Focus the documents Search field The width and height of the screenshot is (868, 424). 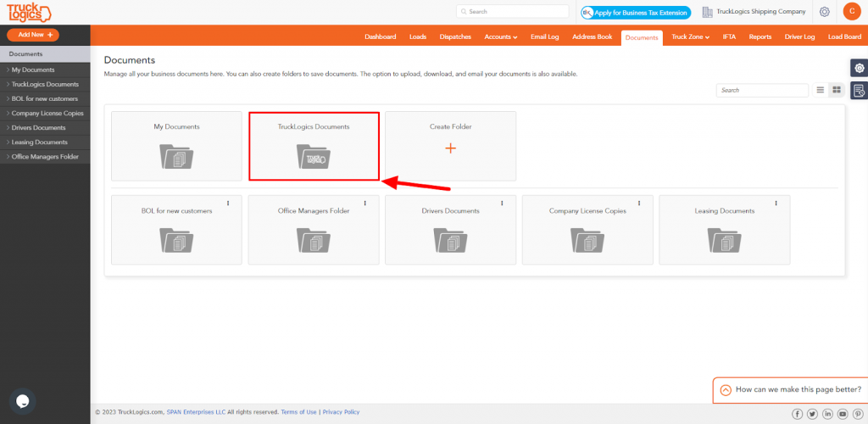[762, 90]
